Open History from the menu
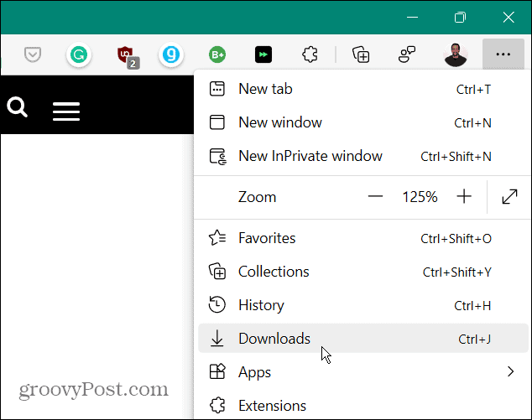This screenshot has width=532, height=420. click(261, 305)
